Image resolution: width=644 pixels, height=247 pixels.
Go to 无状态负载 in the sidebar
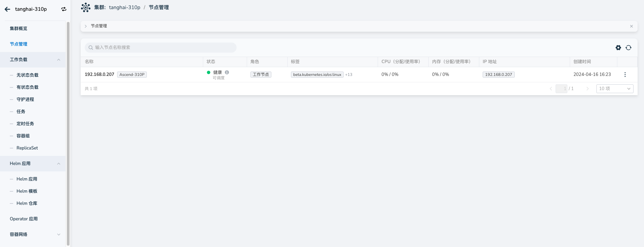click(27, 75)
